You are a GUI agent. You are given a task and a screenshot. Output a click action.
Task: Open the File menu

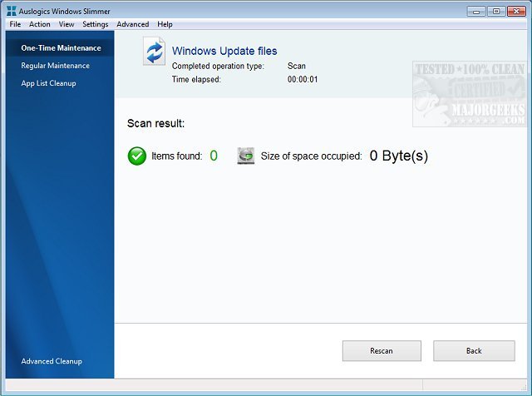click(x=15, y=24)
